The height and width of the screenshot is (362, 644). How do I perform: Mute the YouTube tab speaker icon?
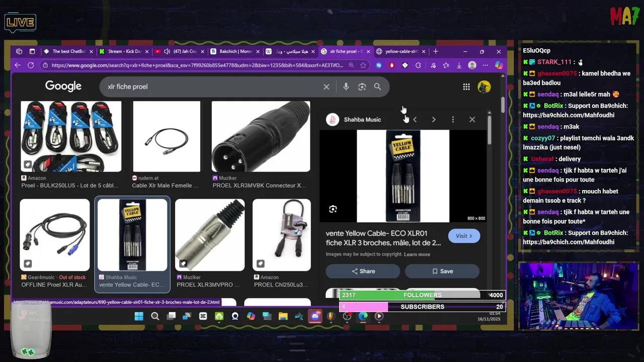click(167, 51)
